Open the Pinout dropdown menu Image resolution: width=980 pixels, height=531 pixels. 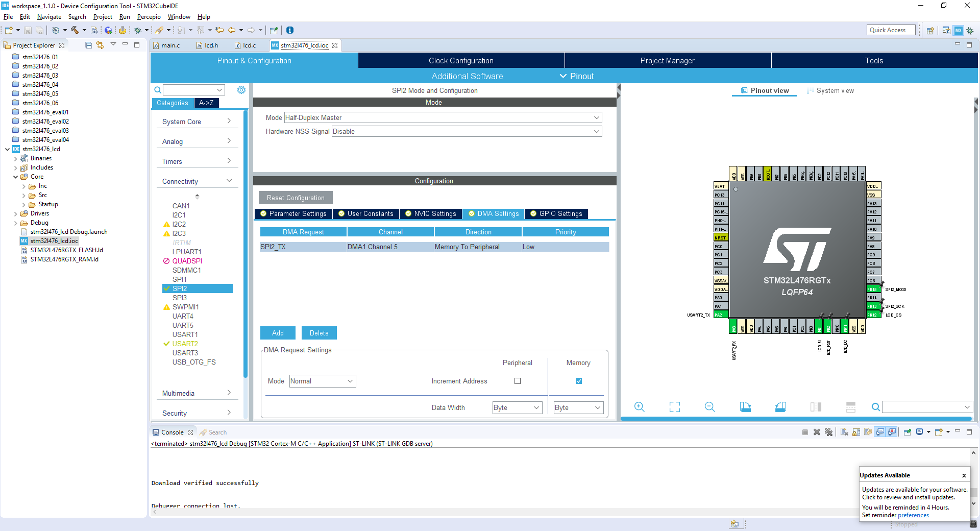[577, 76]
